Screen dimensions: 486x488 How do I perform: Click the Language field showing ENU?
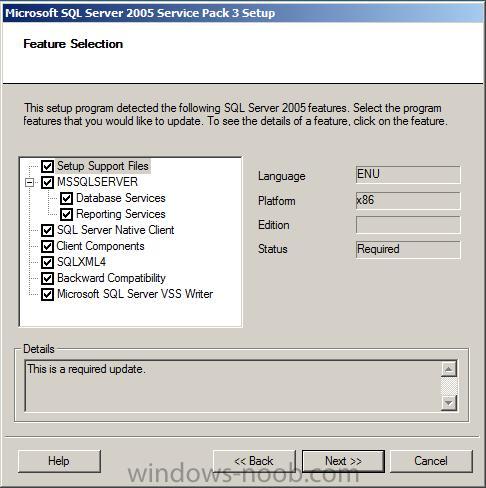tap(408, 175)
